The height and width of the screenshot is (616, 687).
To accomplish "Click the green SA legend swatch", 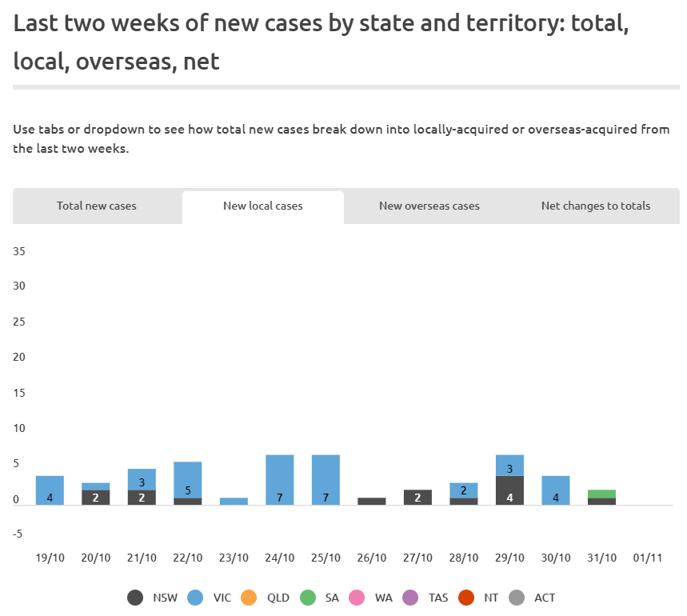I will click(x=308, y=597).
